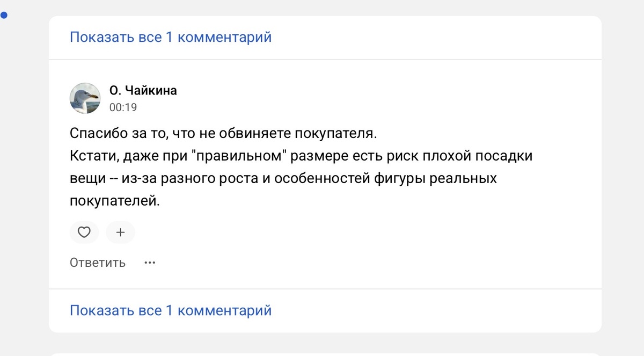Expand comments via the bottom Показать все link

tap(171, 310)
